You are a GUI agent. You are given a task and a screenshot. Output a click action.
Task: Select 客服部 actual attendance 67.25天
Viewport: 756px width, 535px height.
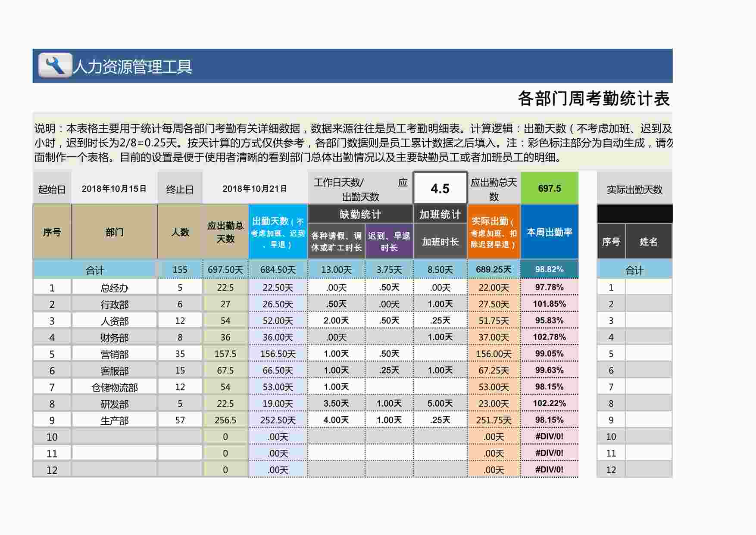point(494,370)
